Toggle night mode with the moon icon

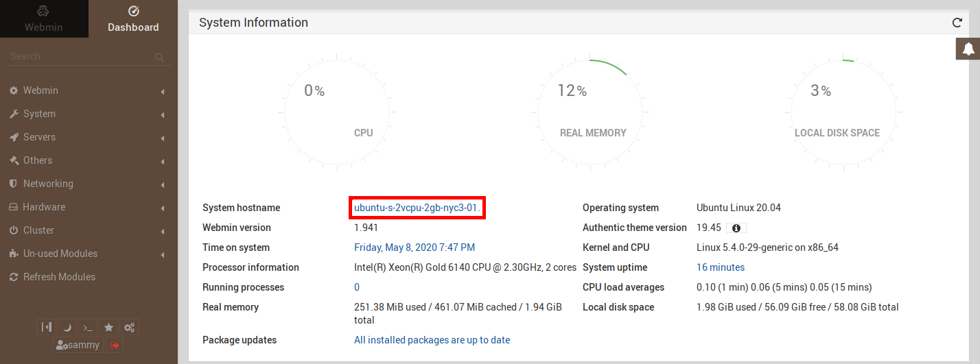(67, 327)
